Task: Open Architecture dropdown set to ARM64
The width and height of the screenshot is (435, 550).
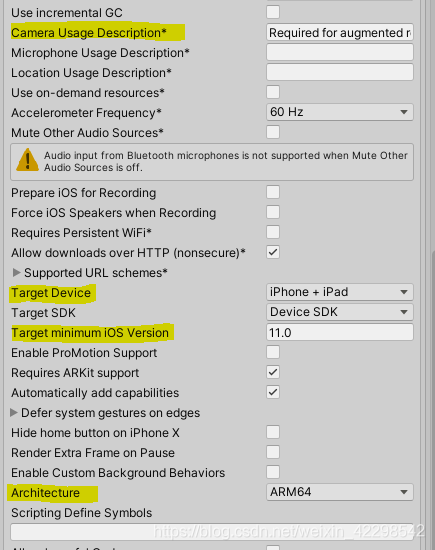Action: coord(340,492)
